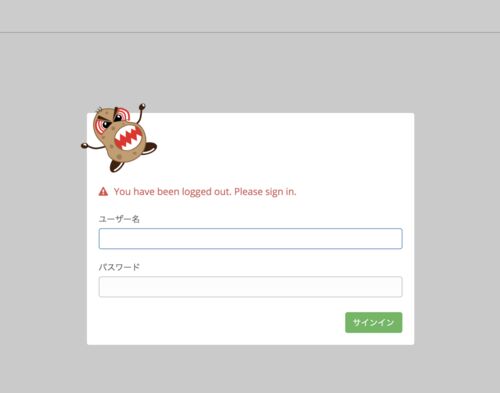
Task: Focus the ユーザー名 text field
Action: tap(250, 239)
